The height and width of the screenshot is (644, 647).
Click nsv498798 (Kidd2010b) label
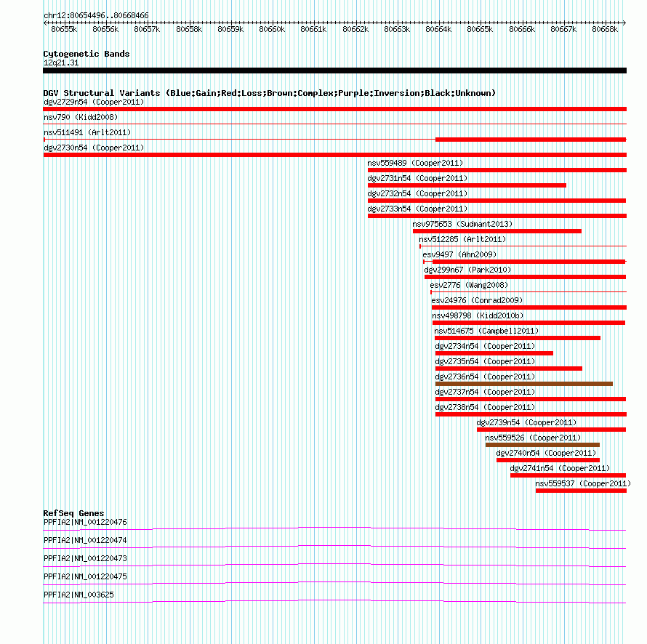click(478, 315)
